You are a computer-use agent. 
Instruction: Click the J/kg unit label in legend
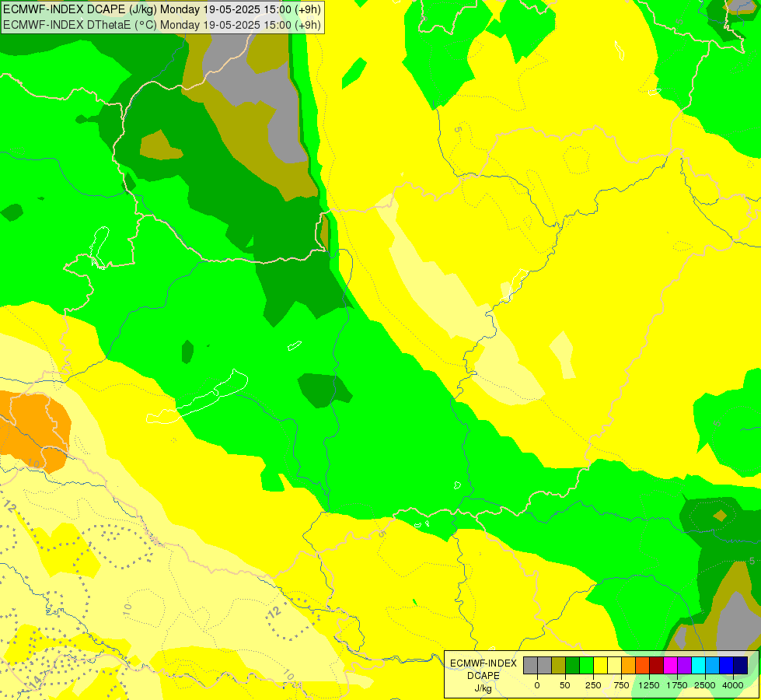[483, 688]
